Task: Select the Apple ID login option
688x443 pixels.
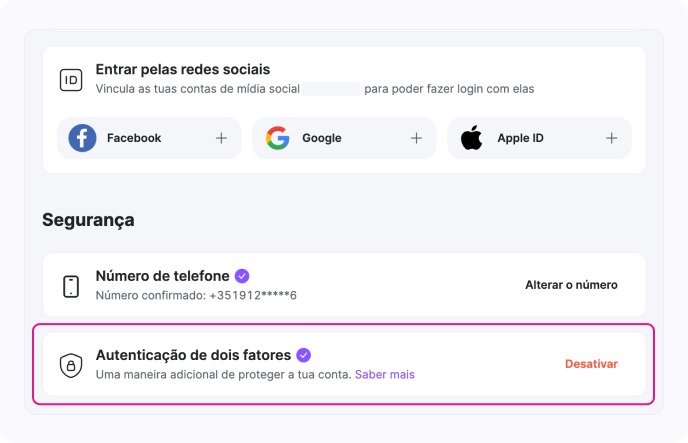Action: pyautogui.click(x=520, y=138)
